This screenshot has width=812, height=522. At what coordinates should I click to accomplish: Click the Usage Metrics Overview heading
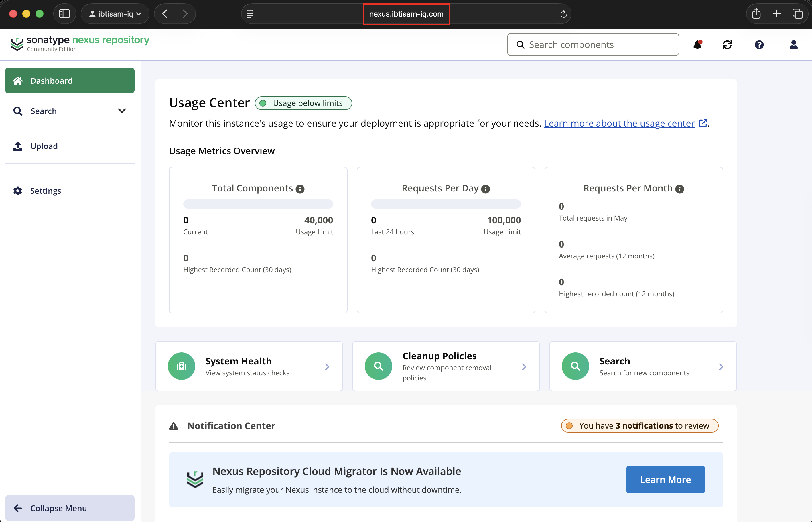222,150
